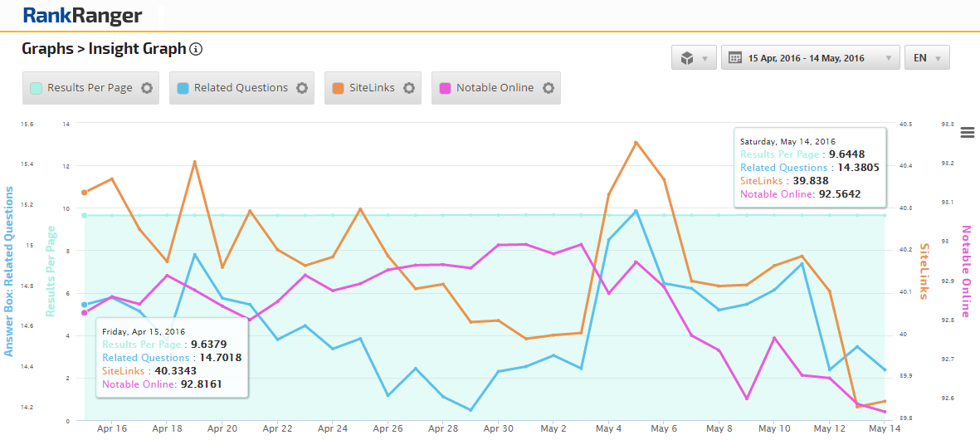Open Results Per Page gear settings
Image resolution: width=980 pixels, height=440 pixels.
(x=147, y=88)
